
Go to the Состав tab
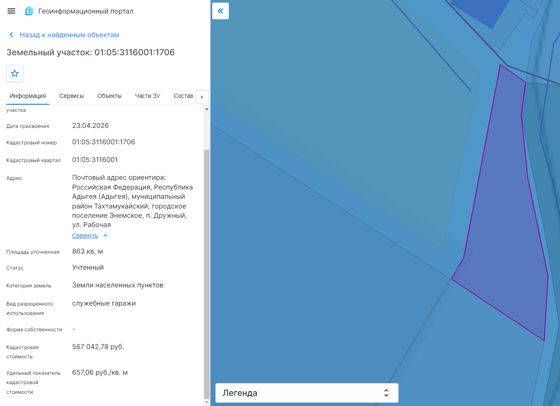pos(183,96)
